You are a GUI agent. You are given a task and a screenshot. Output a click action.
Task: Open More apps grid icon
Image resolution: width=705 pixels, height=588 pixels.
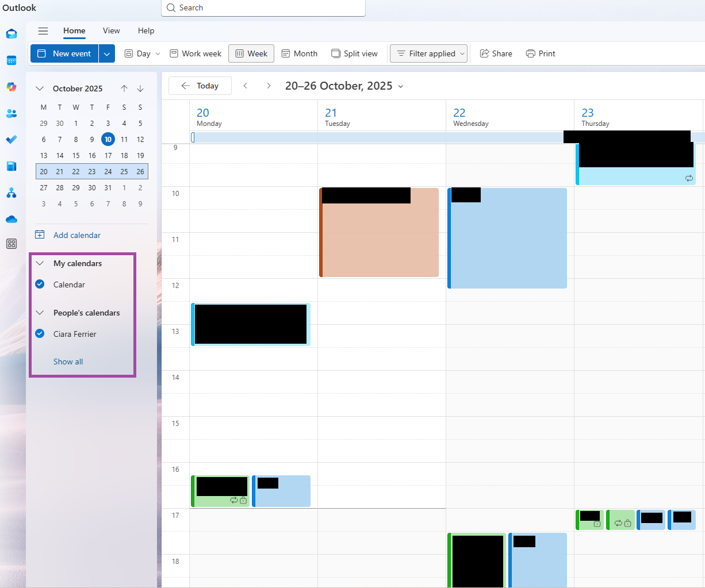12,244
